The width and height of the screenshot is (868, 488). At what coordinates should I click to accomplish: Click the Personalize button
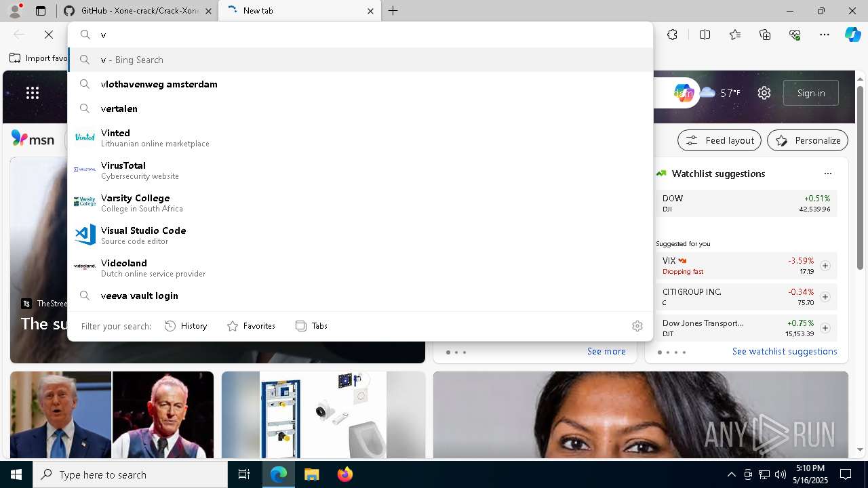tap(808, 140)
